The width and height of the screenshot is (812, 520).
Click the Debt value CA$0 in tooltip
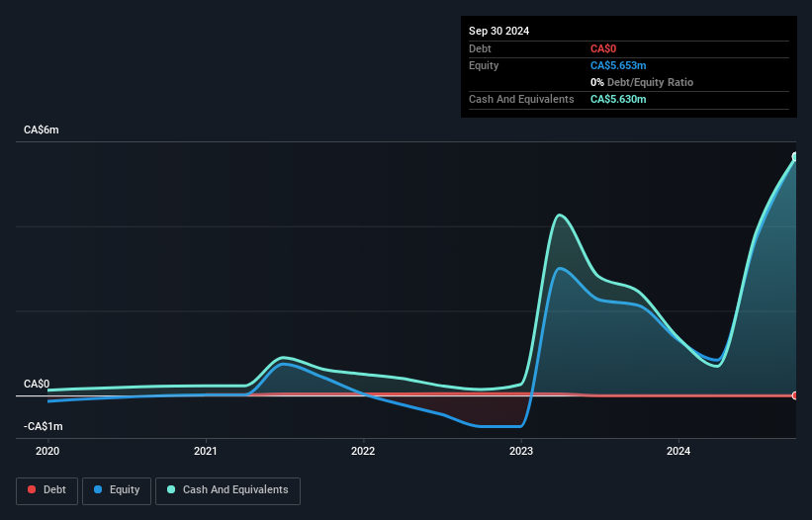pos(603,48)
